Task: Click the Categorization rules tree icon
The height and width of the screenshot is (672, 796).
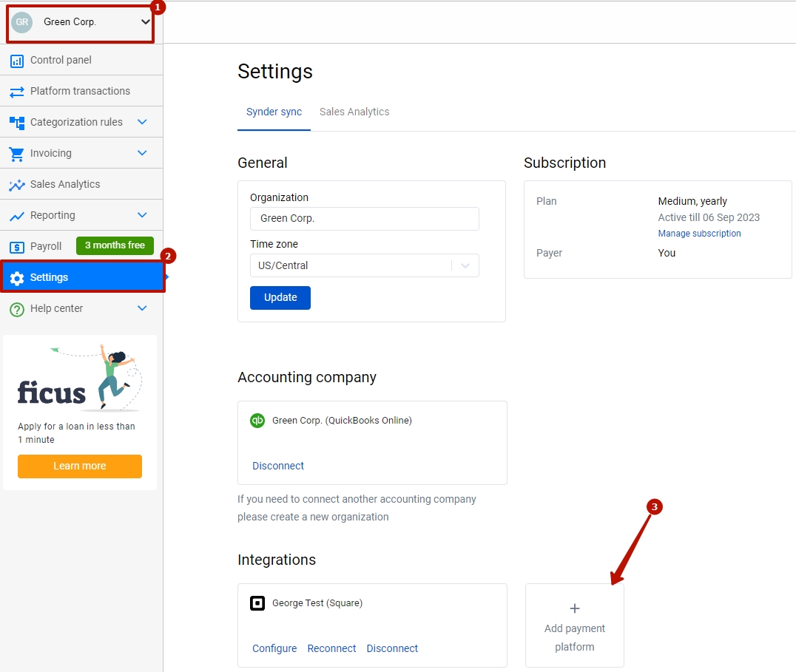Action: 17,123
